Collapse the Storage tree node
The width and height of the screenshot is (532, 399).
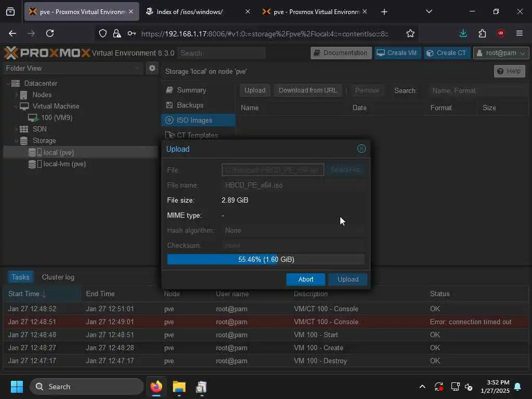point(16,140)
